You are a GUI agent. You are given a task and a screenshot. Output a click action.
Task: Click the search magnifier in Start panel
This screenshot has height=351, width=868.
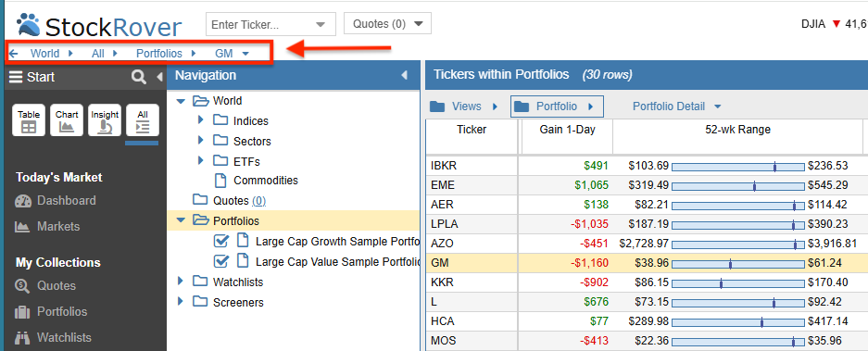138,77
